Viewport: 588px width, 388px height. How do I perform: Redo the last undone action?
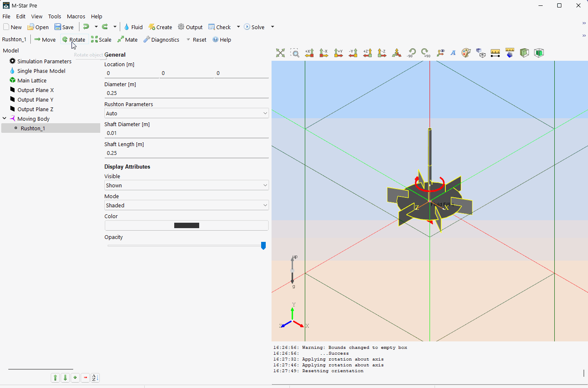(x=105, y=27)
